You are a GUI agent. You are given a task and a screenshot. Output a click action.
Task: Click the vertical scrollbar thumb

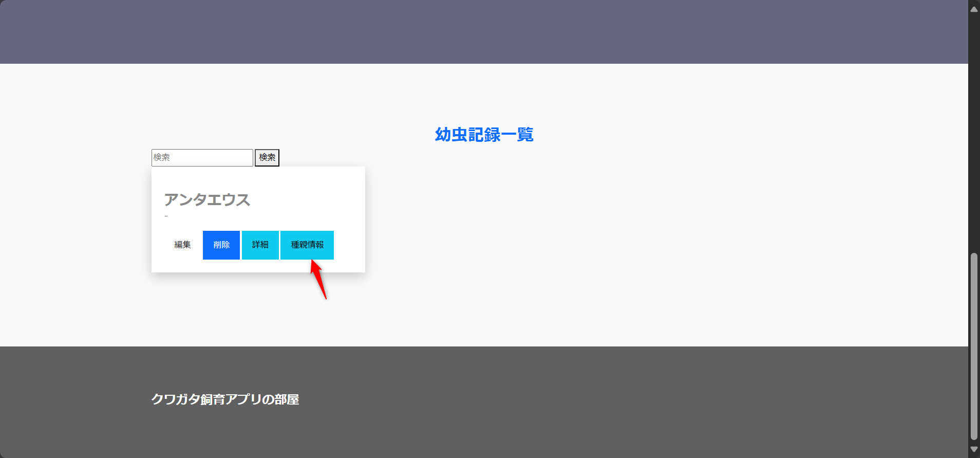point(974,346)
